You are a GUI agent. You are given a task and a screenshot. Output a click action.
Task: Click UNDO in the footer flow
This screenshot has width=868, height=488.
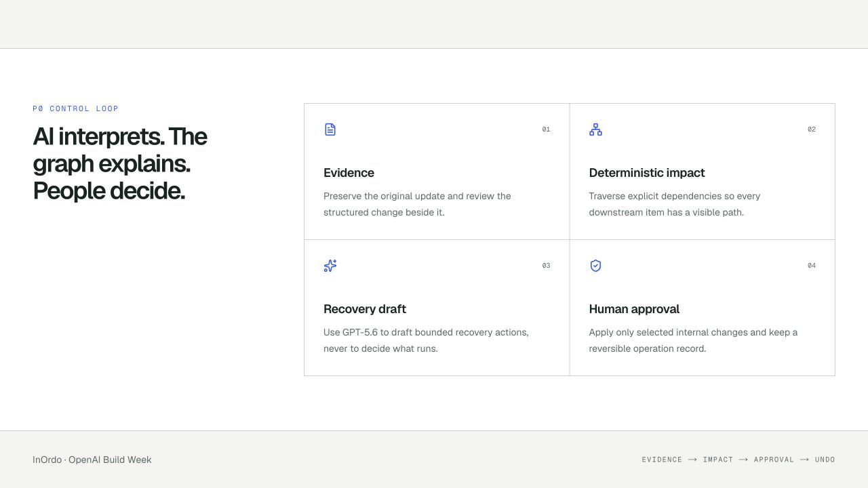(825, 460)
